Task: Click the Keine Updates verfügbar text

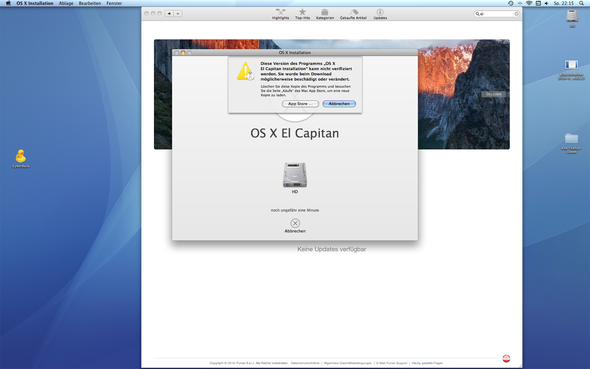Action: tap(331, 249)
